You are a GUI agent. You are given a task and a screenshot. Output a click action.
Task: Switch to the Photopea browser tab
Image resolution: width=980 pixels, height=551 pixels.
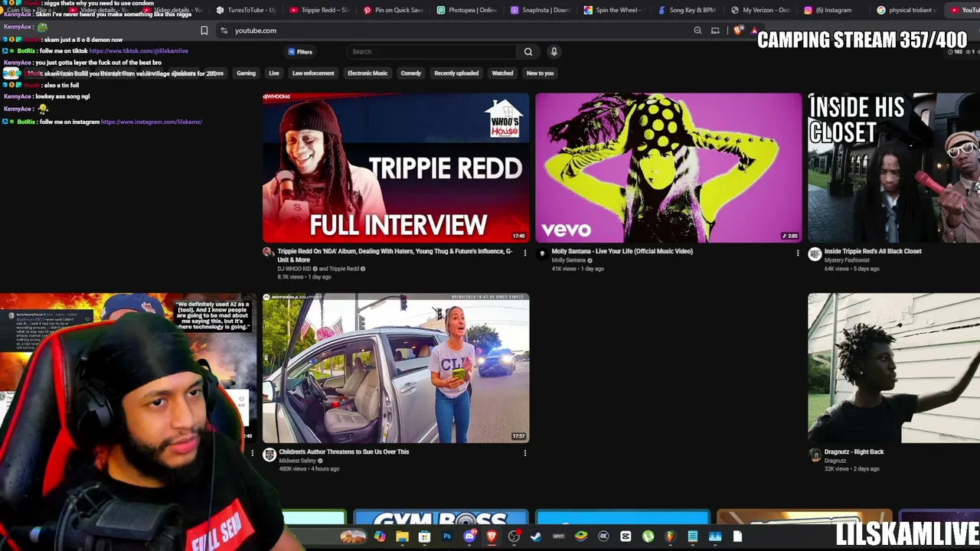467,10
